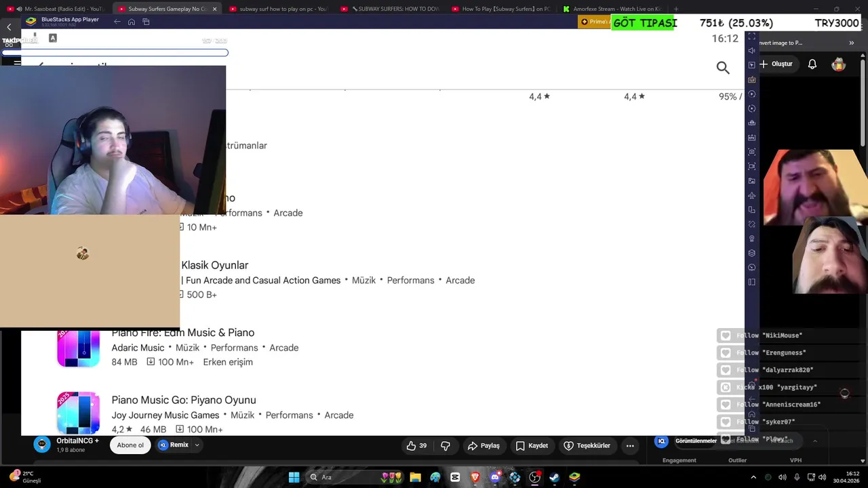Screen dimensions: 868x488
Task: Click BlueStacks APK install icon
Action: point(751,138)
